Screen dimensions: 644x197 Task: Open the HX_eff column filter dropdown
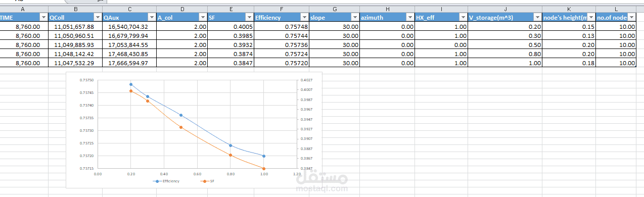click(x=463, y=17)
